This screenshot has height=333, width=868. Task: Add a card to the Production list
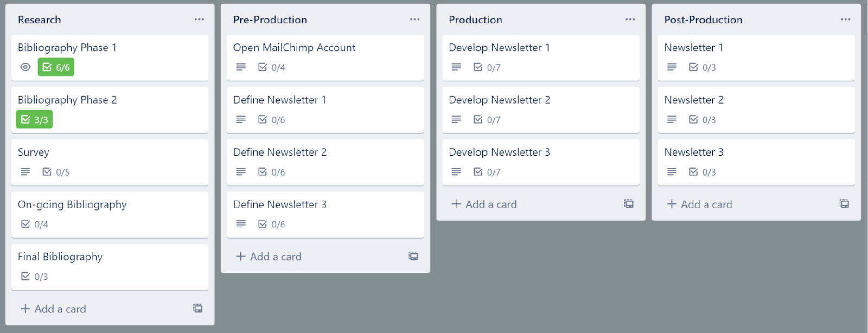[484, 204]
